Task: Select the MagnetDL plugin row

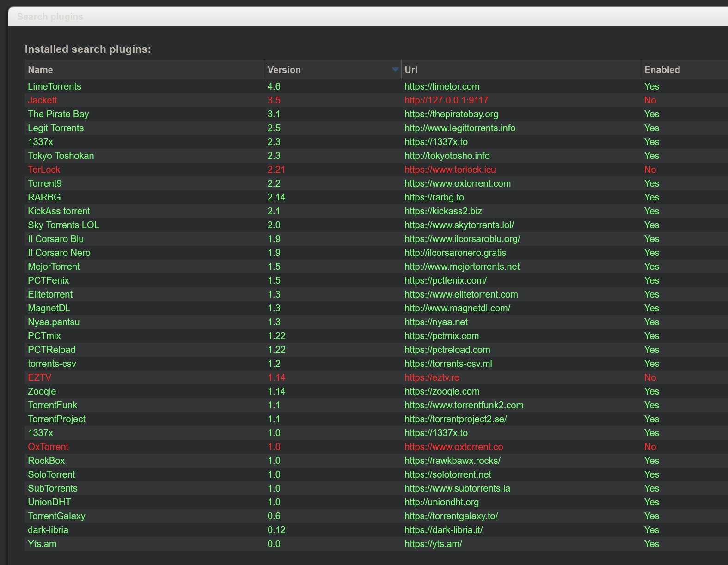Action: pos(49,308)
